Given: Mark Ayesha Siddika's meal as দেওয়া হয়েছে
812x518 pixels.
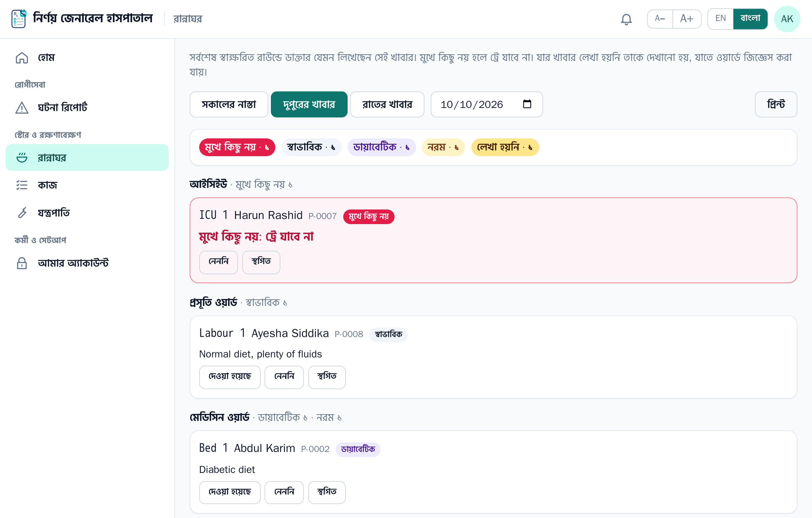Looking at the screenshot, I should click(x=230, y=377).
